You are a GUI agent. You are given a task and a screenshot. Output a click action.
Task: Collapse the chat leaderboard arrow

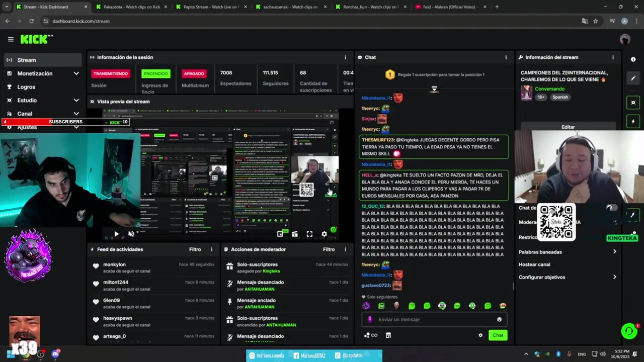(x=434, y=89)
